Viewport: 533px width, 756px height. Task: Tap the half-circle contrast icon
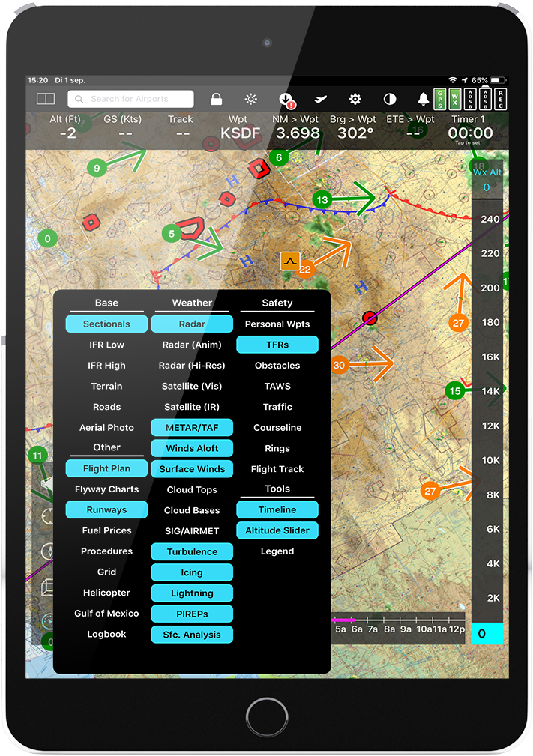point(390,99)
